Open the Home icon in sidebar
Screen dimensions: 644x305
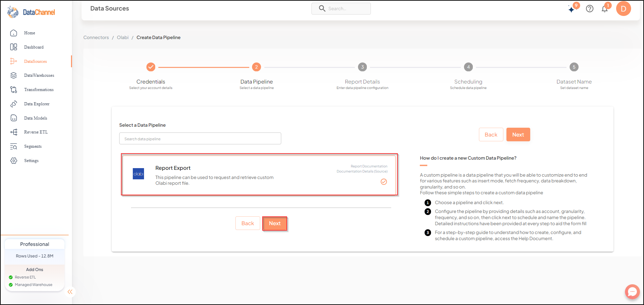click(14, 33)
